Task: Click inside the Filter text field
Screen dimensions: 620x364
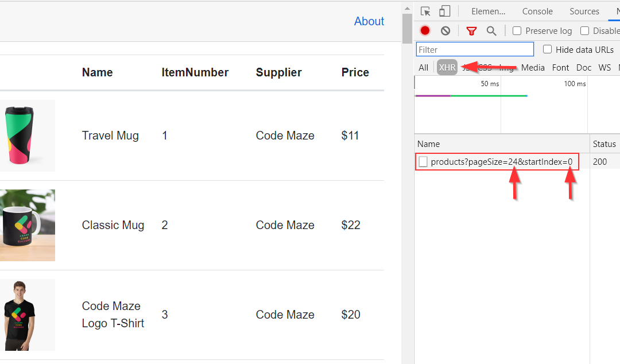Action: pyautogui.click(x=475, y=49)
